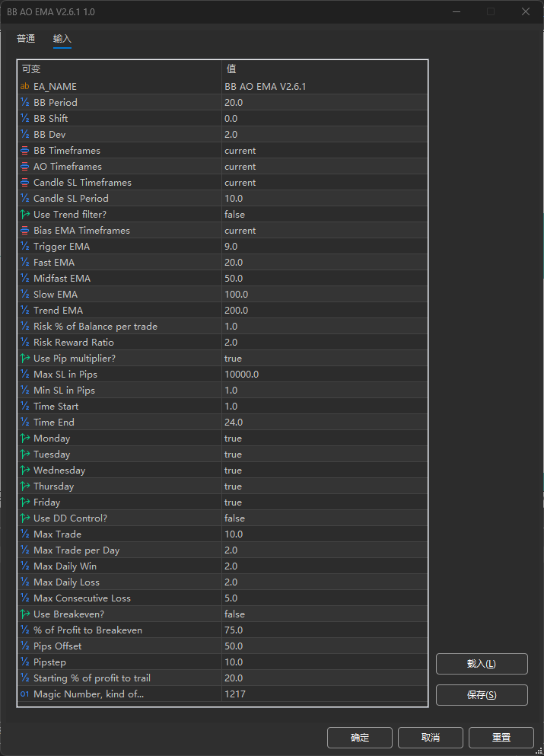Click the Risk Reward Ratio value field
The image size is (544, 756).
coord(233,343)
